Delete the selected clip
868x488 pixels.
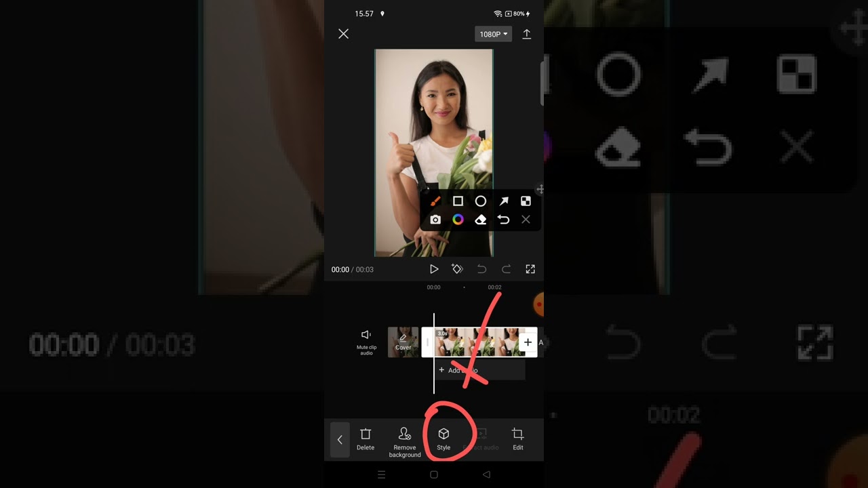coord(366,439)
